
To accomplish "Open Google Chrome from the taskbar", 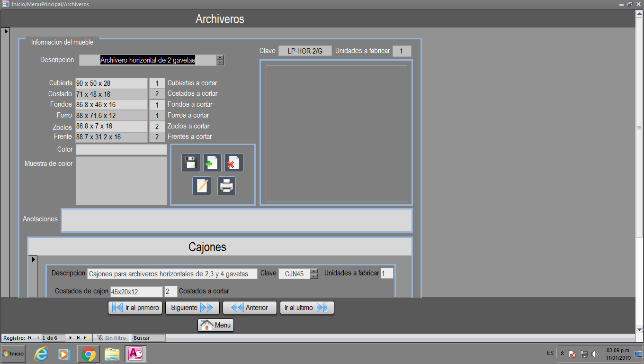I will (88, 354).
